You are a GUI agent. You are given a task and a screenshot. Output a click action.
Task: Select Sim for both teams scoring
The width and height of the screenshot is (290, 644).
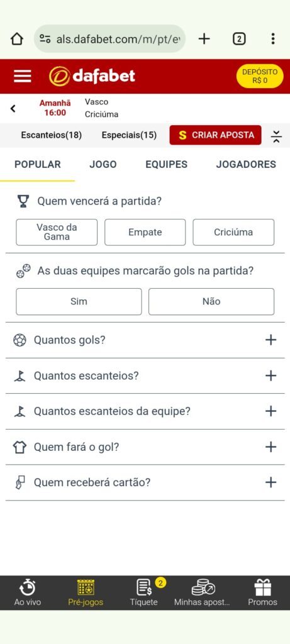tap(79, 301)
